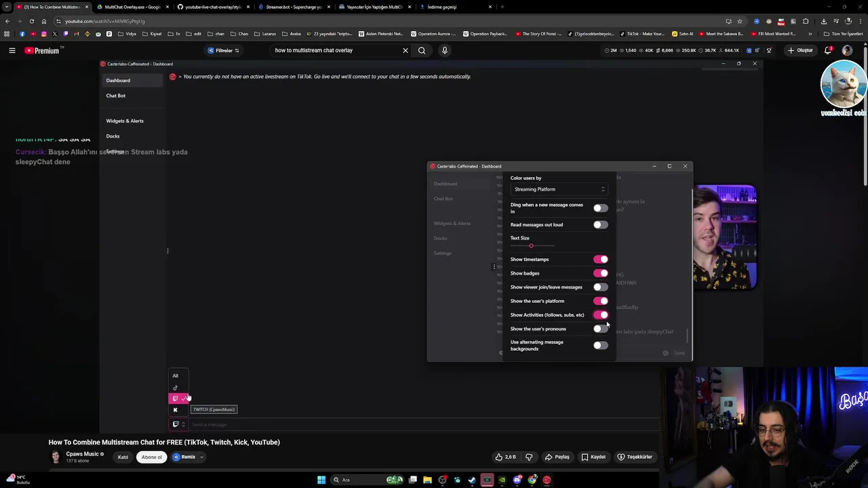Reload the page in the browser

[x=31, y=21]
